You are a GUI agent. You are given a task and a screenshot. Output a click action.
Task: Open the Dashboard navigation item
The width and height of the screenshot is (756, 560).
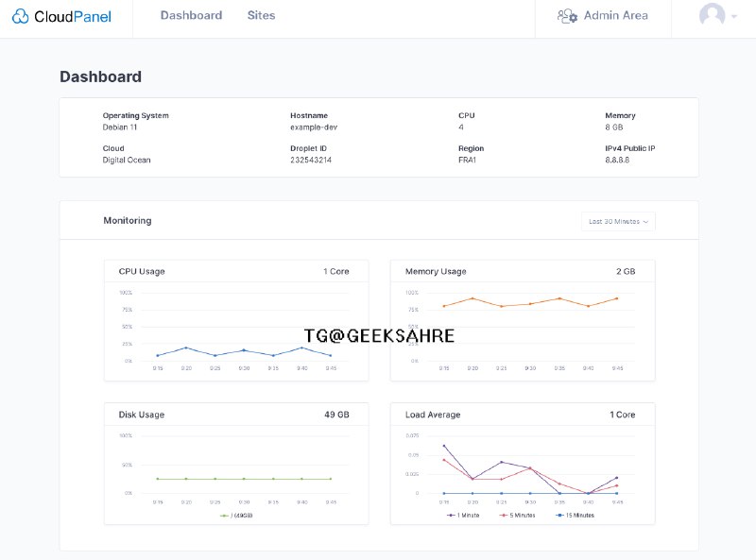coord(191,15)
